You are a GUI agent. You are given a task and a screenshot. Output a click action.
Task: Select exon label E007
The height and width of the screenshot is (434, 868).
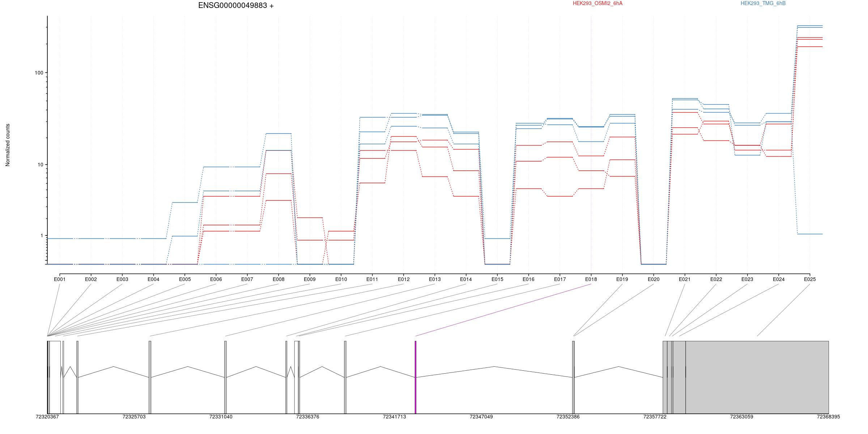pos(247,279)
